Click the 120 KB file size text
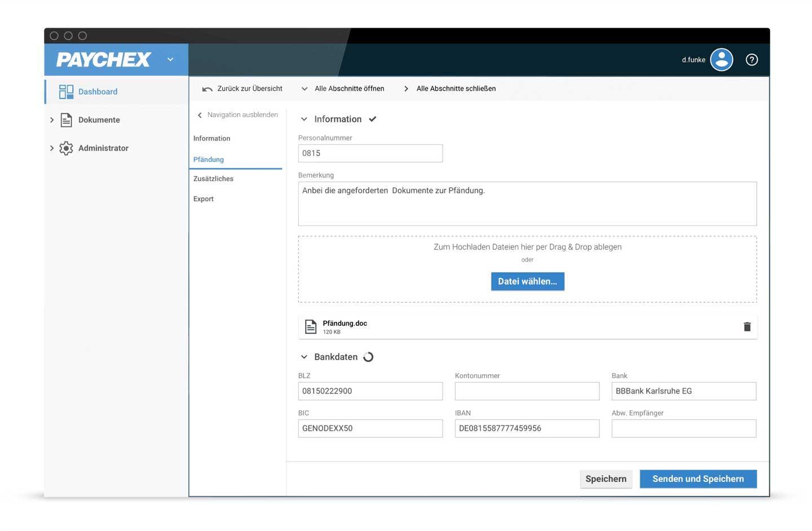The image size is (812, 531). click(x=332, y=332)
